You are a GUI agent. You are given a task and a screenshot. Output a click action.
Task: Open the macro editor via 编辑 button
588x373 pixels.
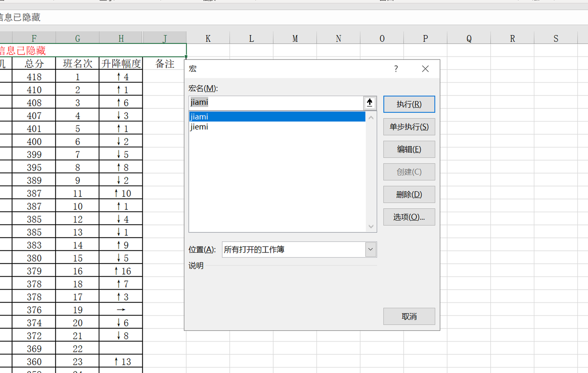pyautogui.click(x=409, y=149)
